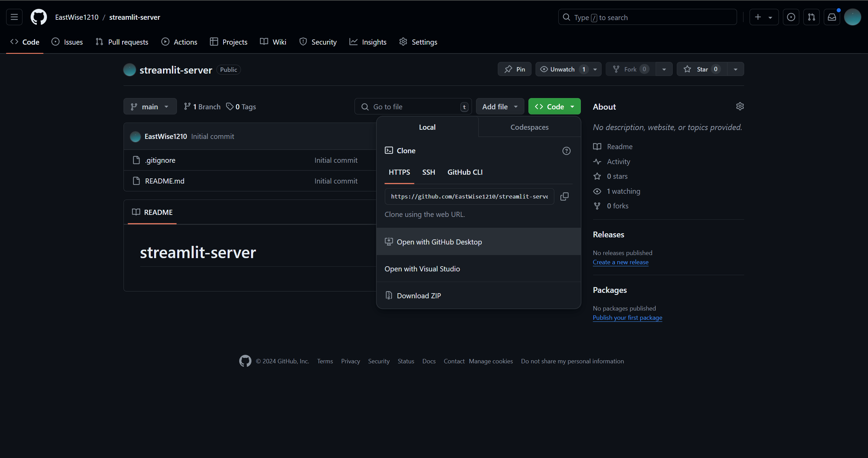Open EastWise1210 commit author link

pyautogui.click(x=166, y=136)
